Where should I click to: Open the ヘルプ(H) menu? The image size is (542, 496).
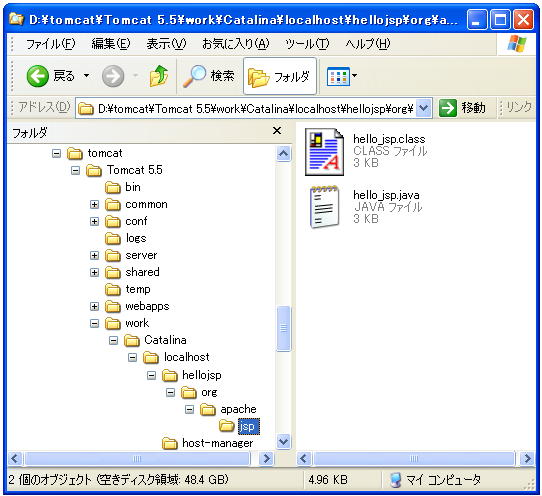pyautogui.click(x=368, y=44)
